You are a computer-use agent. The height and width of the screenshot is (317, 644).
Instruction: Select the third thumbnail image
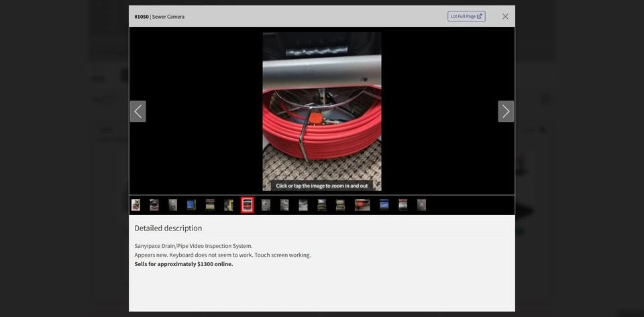[x=173, y=205]
